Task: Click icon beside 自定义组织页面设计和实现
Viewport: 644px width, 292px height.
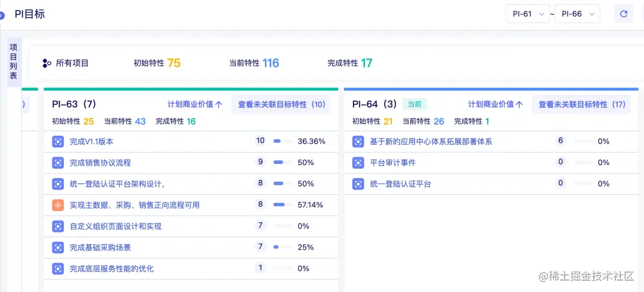Action: click(x=58, y=226)
